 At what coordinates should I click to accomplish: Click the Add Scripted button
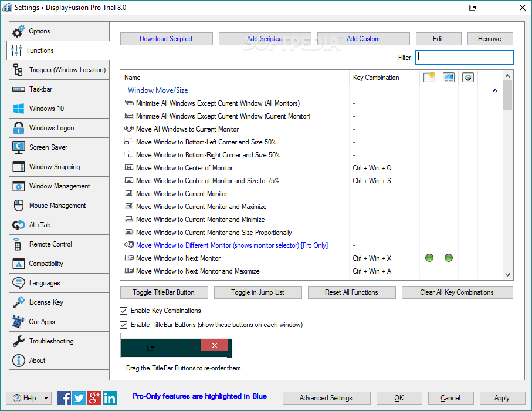tap(265, 39)
